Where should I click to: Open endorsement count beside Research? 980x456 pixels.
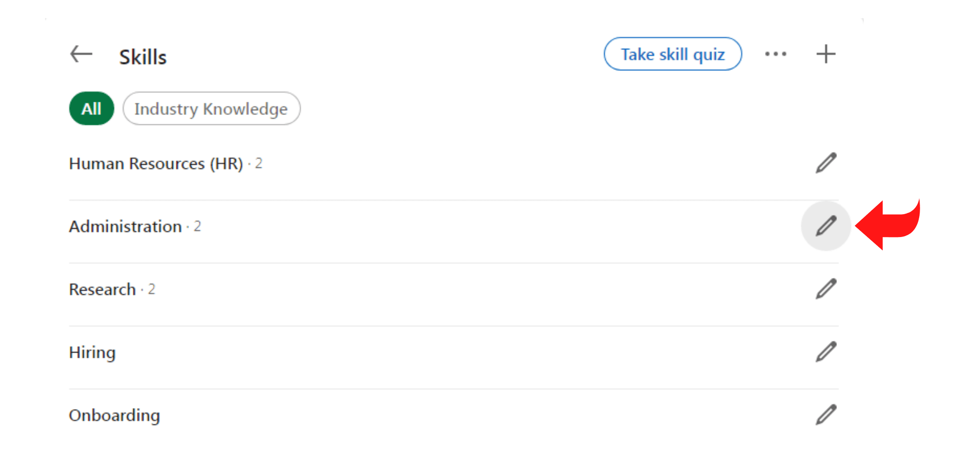[x=152, y=289]
